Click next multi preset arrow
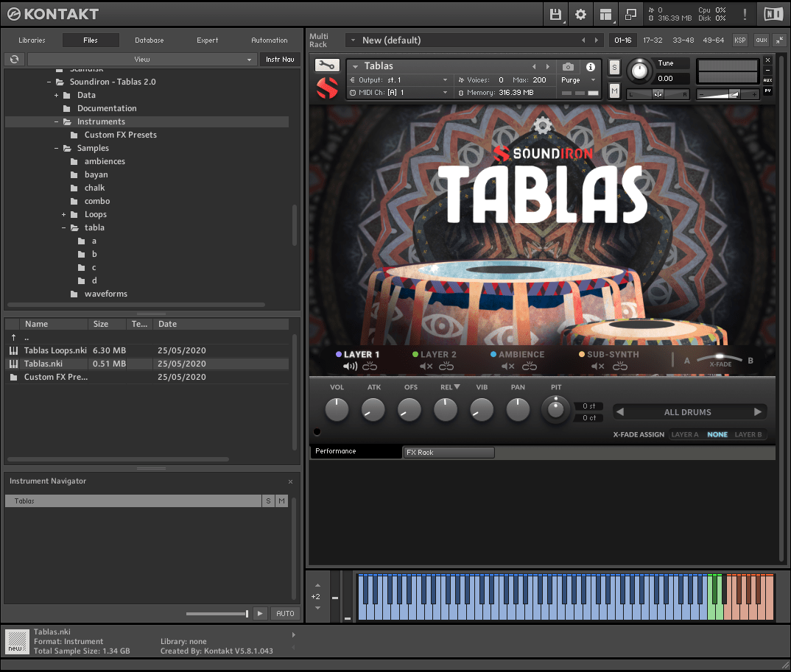The height and width of the screenshot is (672, 791). 597,40
